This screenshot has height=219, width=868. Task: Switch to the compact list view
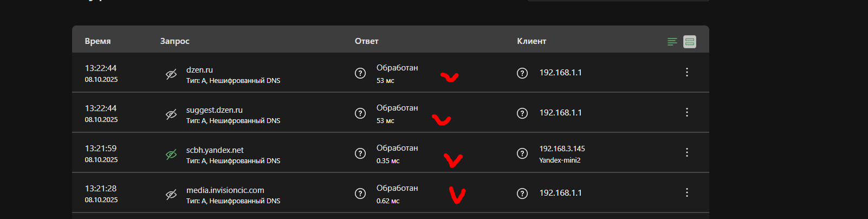(x=672, y=42)
